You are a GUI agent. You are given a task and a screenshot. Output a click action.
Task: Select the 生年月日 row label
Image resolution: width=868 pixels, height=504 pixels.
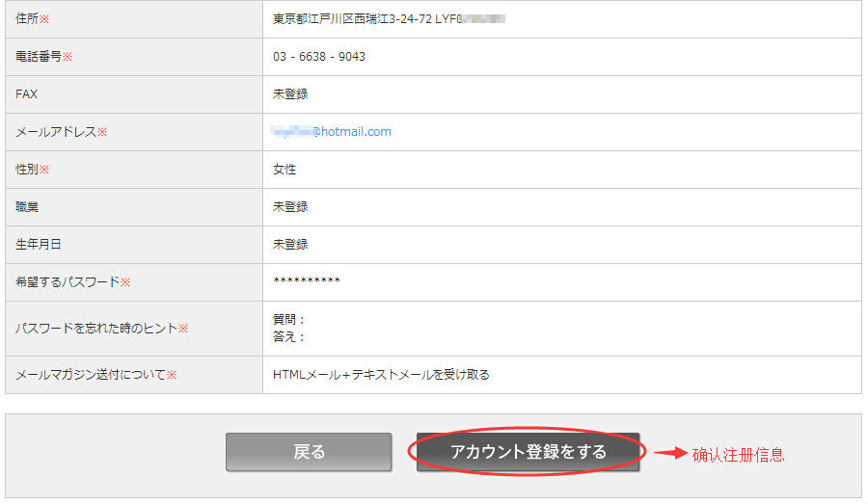(39, 245)
